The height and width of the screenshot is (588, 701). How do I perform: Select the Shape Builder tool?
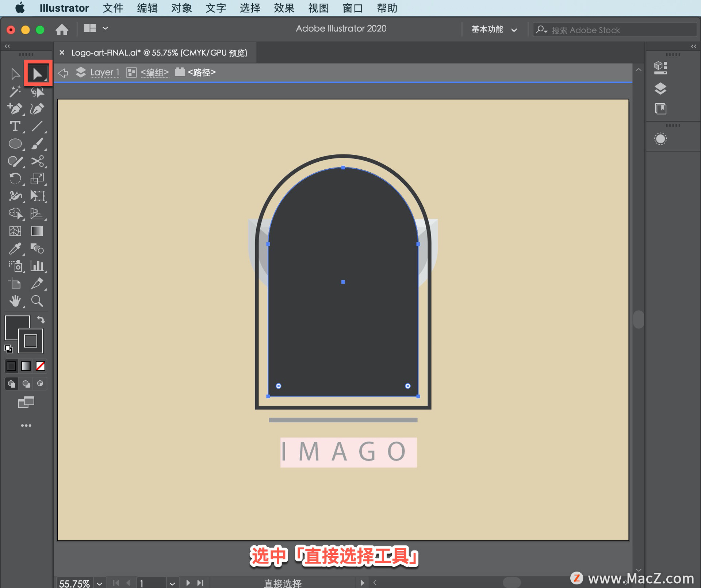click(x=15, y=214)
